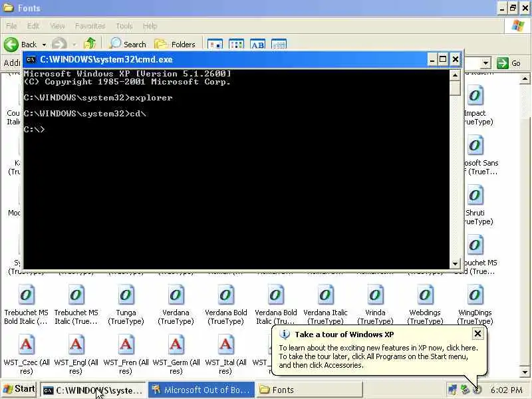Open the View menu in Fonts window

pos(57,26)
